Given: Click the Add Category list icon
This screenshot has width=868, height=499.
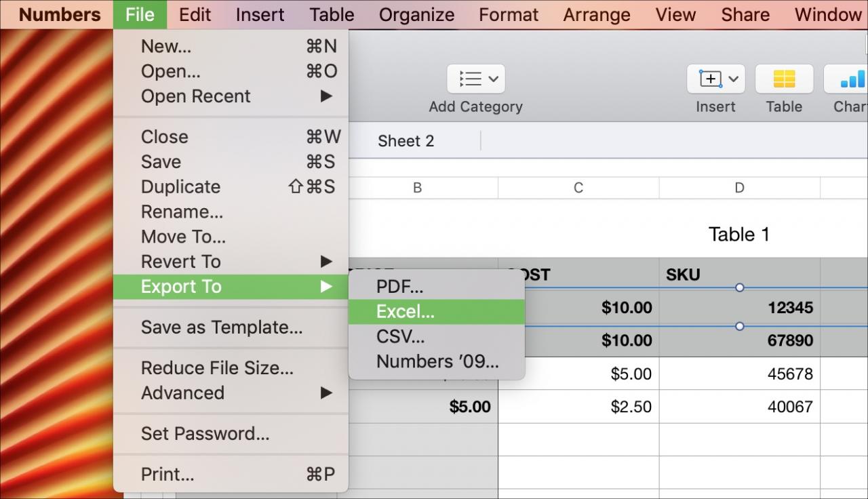Looking at the screenshot, I should (475, 79).
